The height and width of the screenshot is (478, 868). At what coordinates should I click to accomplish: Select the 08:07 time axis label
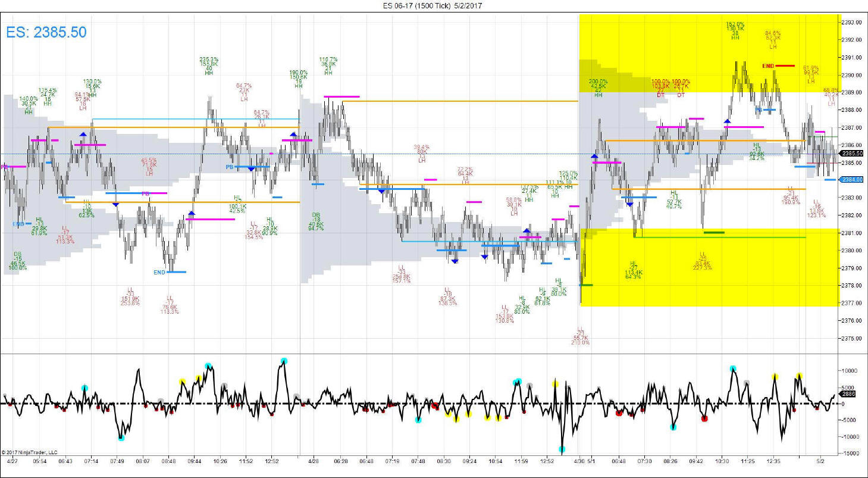[143, 461]
